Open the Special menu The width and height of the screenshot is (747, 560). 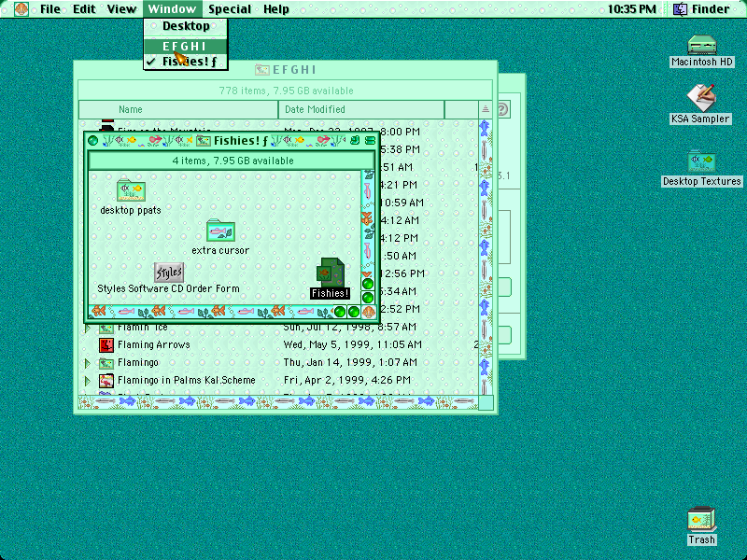230,8
